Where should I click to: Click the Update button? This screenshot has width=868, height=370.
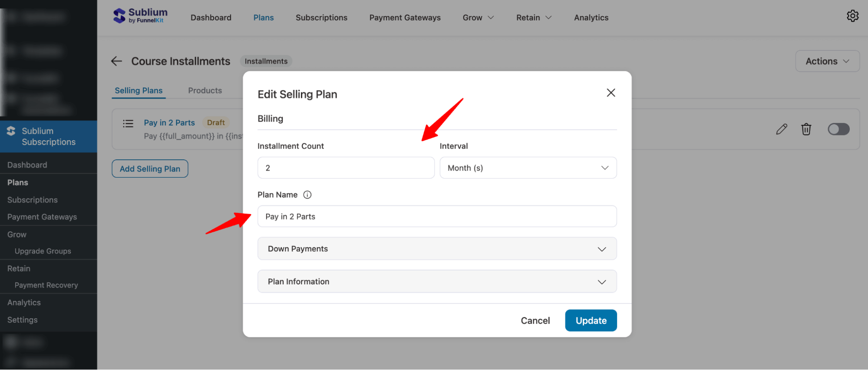(x=591, y=320)
